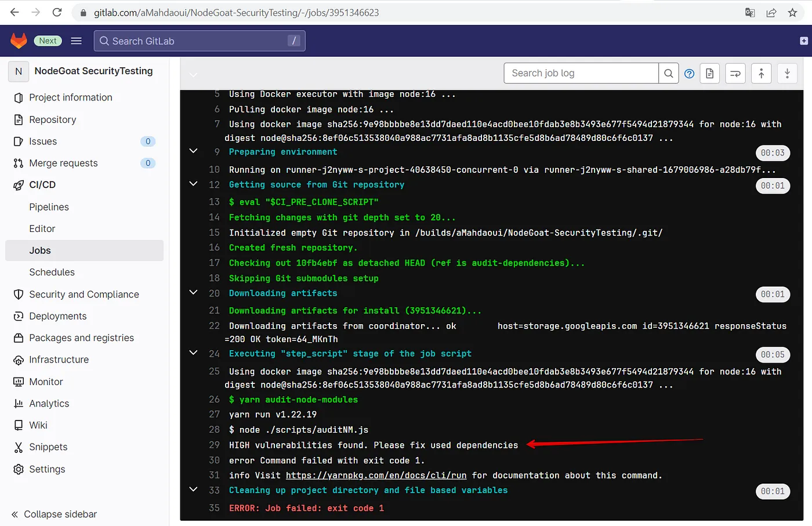Click Getting source from Git repository header

tap(317, 184)
